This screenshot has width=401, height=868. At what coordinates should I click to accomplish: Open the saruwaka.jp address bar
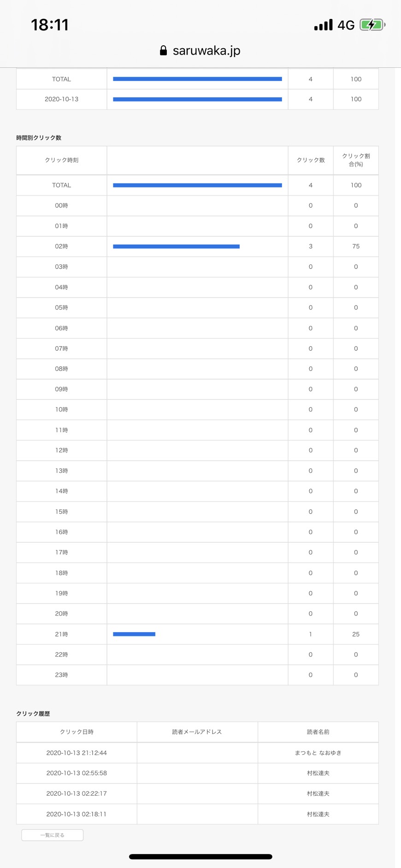(200, 51)
